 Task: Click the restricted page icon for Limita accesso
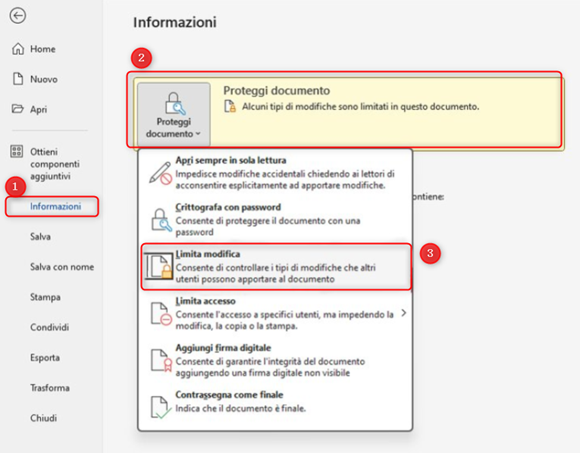click(x=161, y=314)
